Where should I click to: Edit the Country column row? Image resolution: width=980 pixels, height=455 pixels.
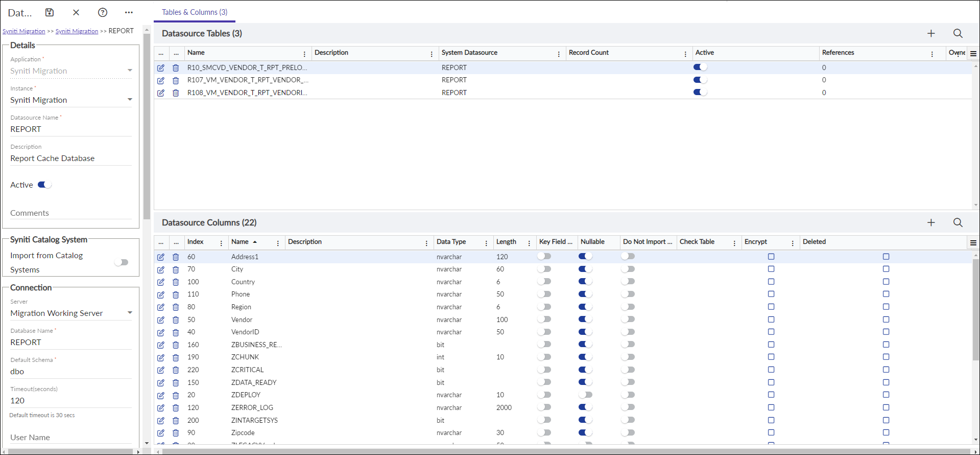(x=161, y=282)
